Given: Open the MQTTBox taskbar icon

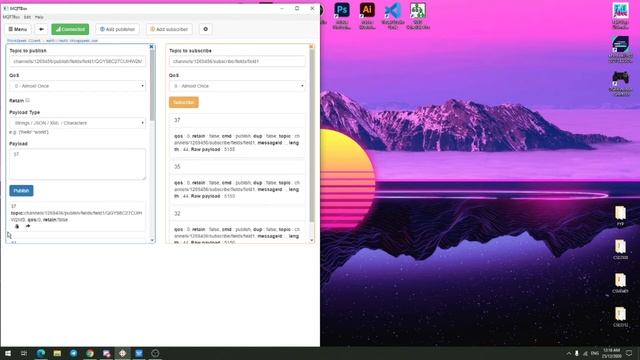Looking at the screenshot, I should pyautogui.click(x=122, y=353).
